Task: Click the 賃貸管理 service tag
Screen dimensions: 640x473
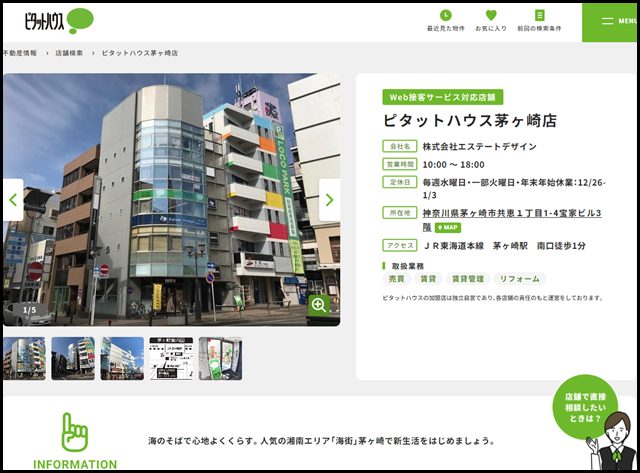Action: [468, 279]
